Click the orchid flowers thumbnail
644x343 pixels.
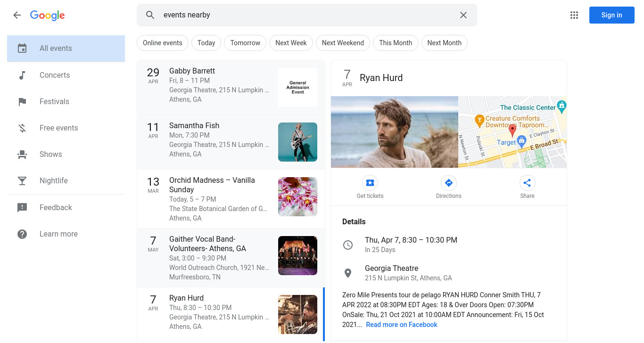[x=297, y=196]
